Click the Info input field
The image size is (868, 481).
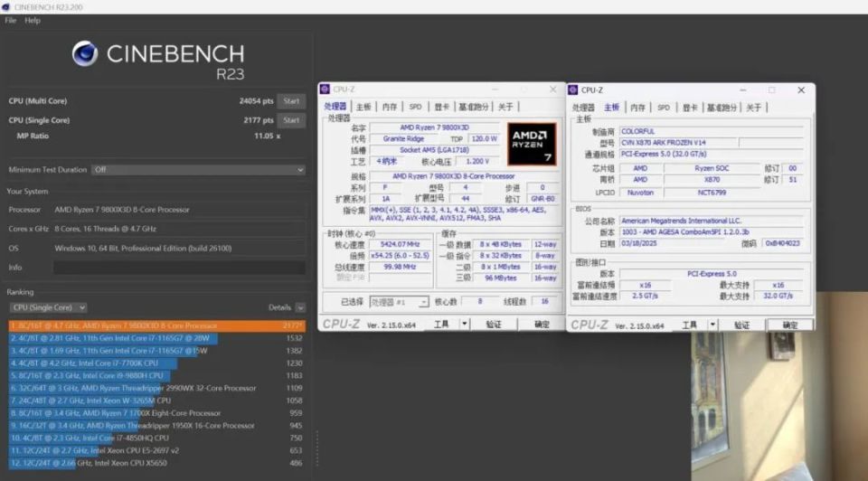pyautogui.click(x=179, y=268)
